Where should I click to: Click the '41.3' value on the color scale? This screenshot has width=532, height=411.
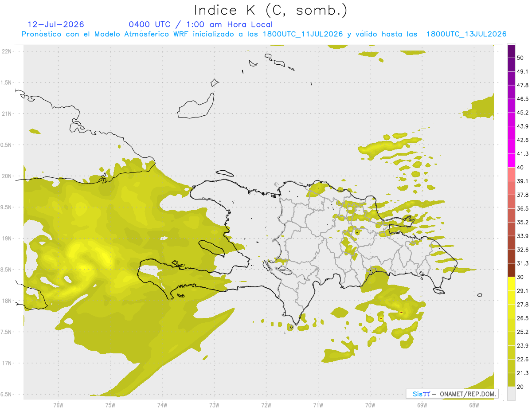pos(523,154)
